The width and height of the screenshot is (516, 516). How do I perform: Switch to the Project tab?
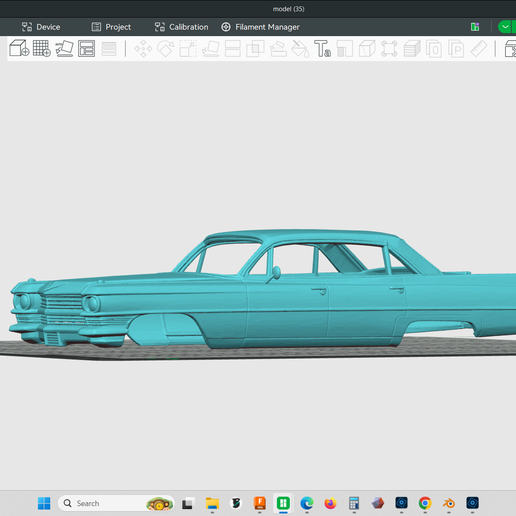[111, 27]
